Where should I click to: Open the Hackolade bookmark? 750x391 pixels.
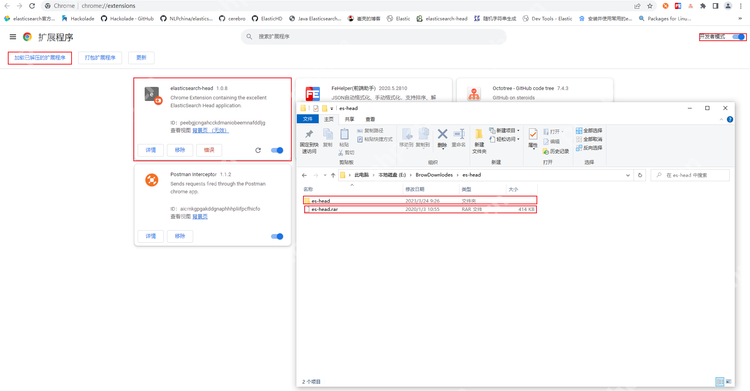coord(78,19)
